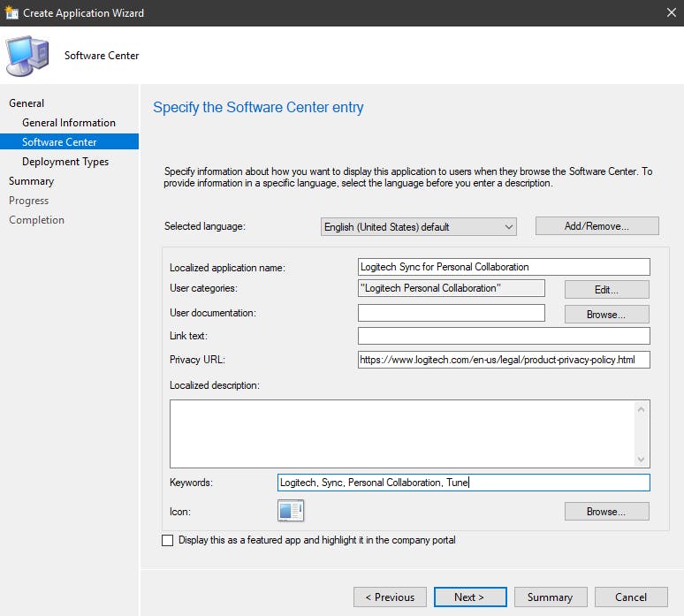Open General Information wizard step

click(69, 123)
